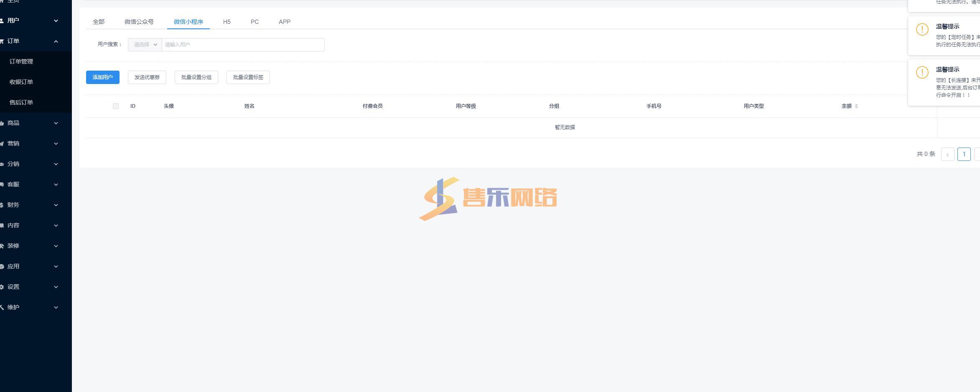Screen dimensions: 980x392
Task: Select the 微信小程序 tab
Action: point(188,22)
